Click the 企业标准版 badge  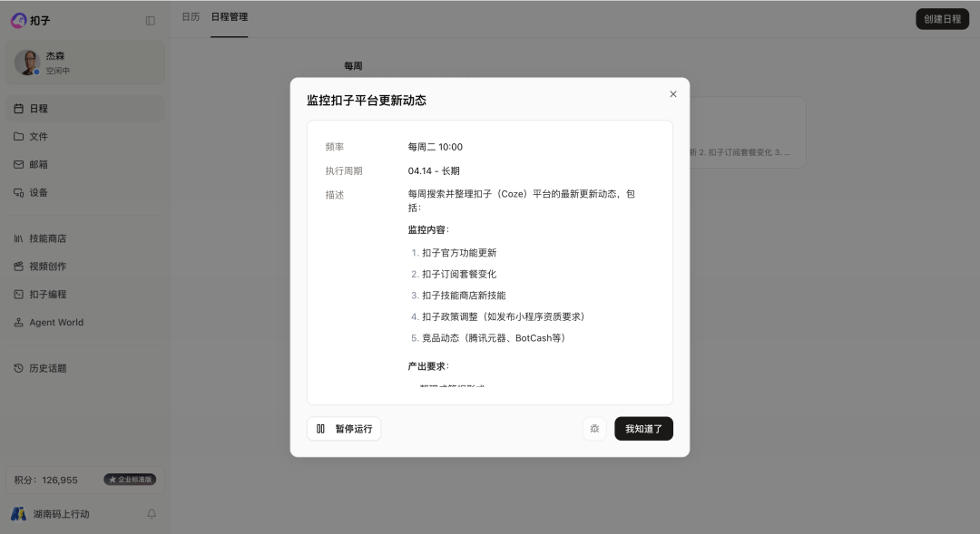(130, 480)
